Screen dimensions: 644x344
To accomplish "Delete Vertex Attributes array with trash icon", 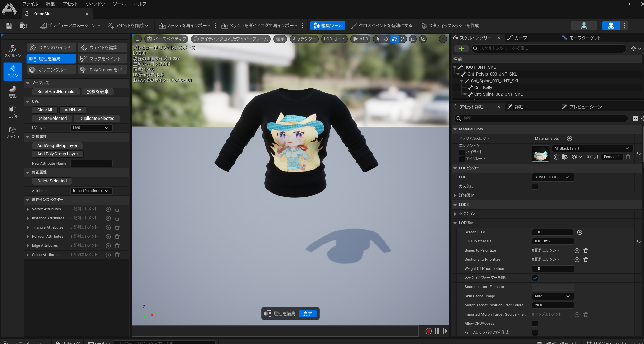I will (x=117, y=209).
